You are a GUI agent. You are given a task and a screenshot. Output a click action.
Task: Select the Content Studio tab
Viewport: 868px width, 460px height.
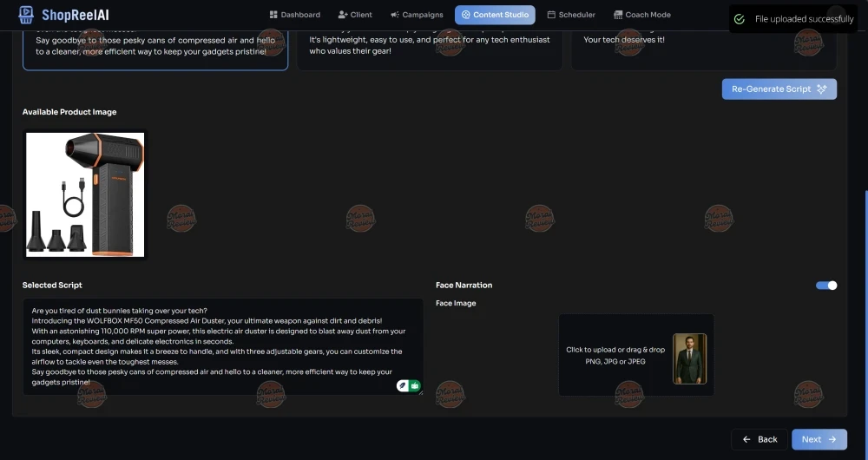click(x=495, y=15)
